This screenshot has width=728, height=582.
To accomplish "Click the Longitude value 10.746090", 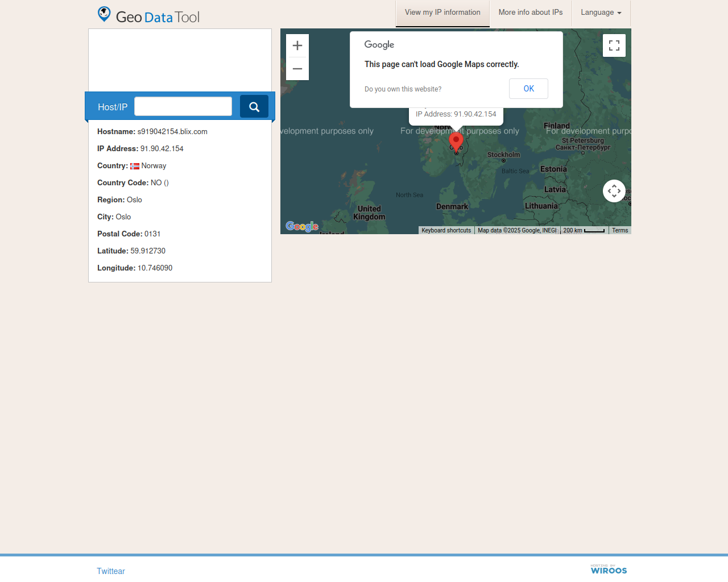I will [155, 268].
